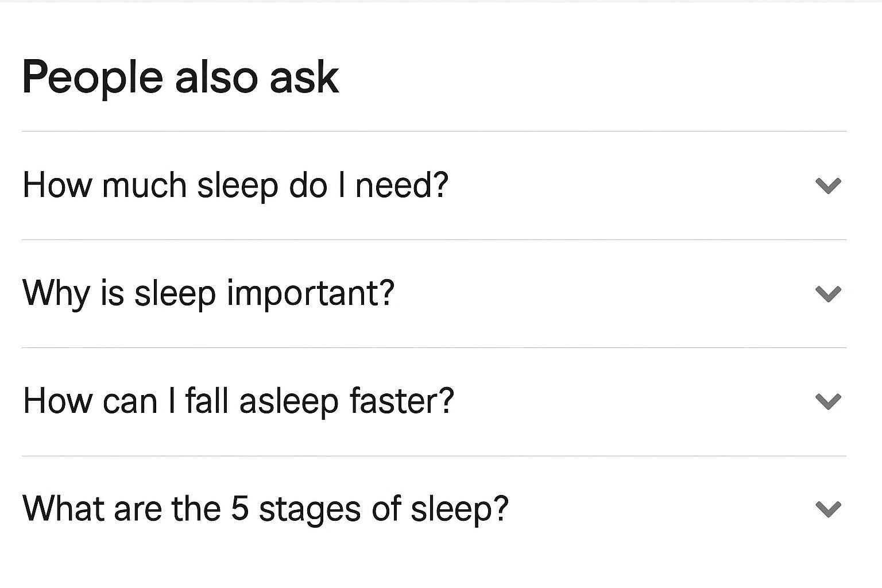This screenshot has height=588, width=882.
Task: Show the answer using the first question's chevron
Action: 828,185
